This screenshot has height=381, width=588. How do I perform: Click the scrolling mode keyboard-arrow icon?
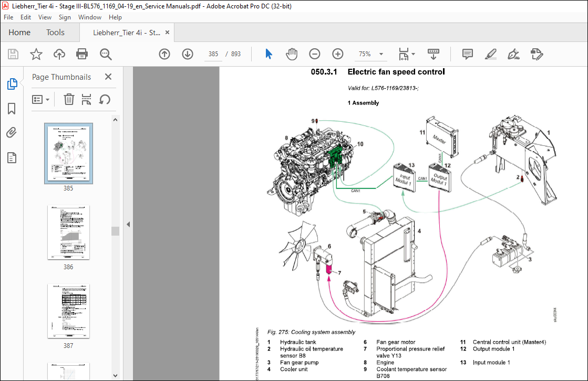434,55
